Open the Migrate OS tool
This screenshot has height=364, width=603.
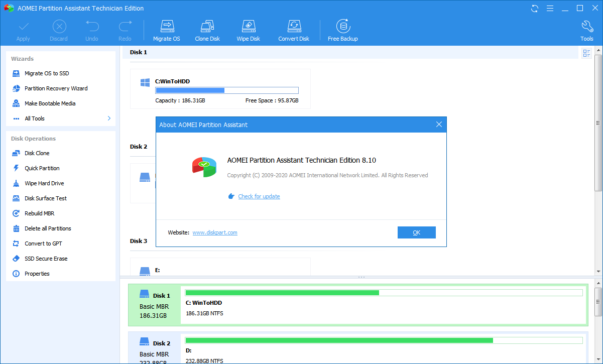166,31
